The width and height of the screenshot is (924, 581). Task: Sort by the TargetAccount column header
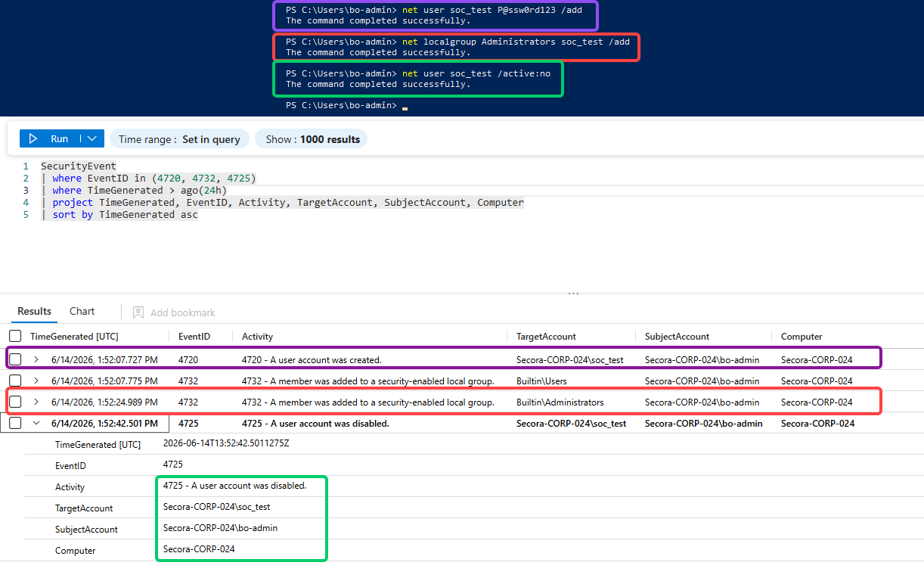546,336
